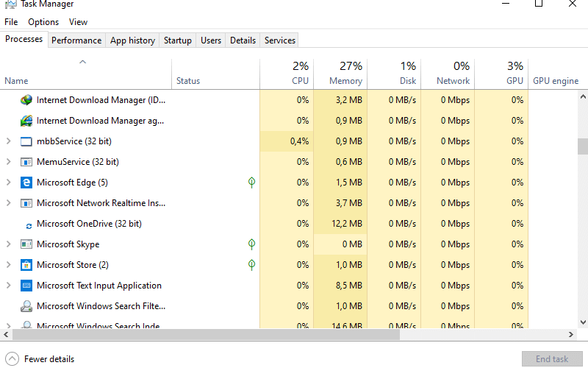Select the Internet Download Manager process icon
The width and height of the screenshot is (588, 368).
pyautogui.click(x=26, y=100)
